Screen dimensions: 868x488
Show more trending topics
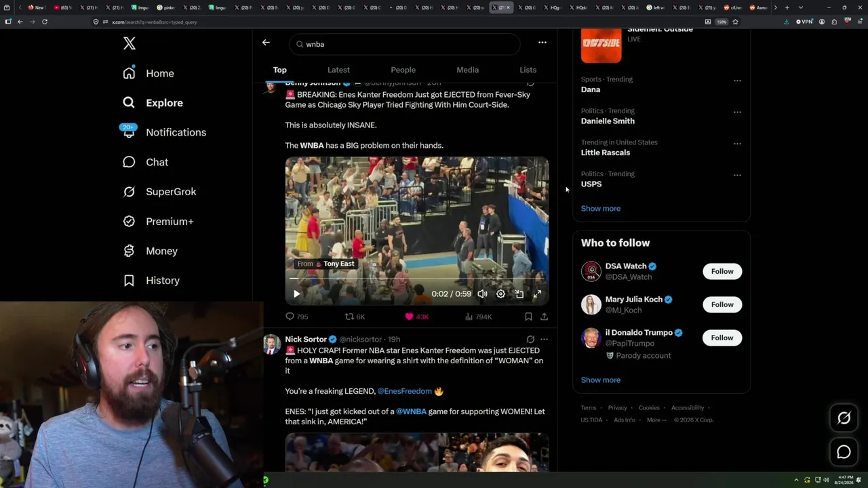(601, 209)
